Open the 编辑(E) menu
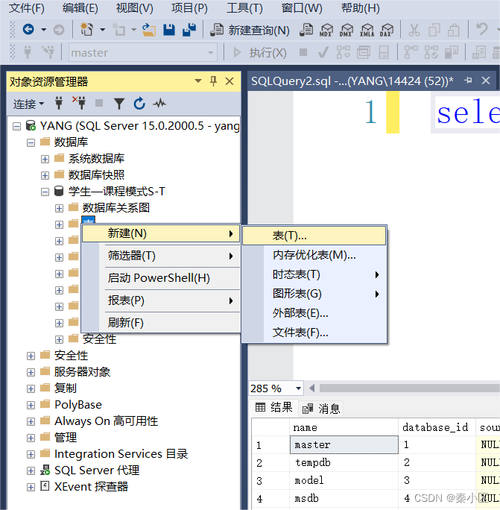Screen dimensions: 500x510 [80, 8]
